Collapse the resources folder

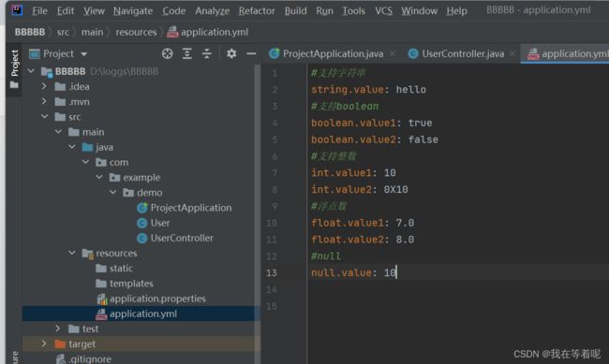[x=72, y=253]
